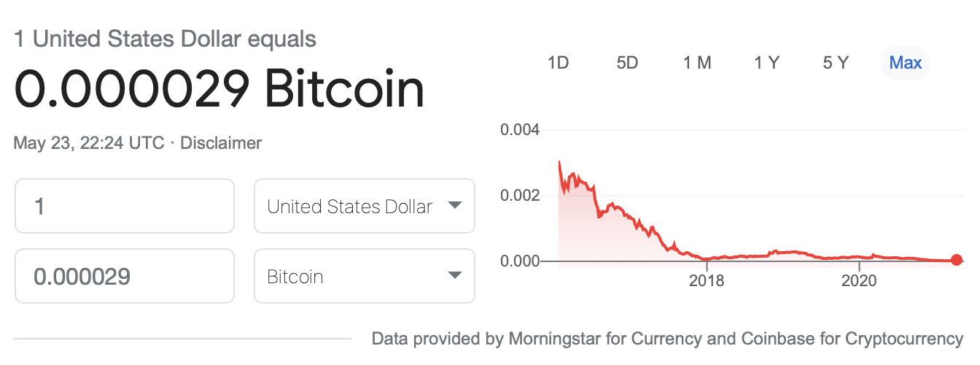This screenshot has height=365, width=980.
Task: Switch to the 5 Y range
Action: (x=836, y=63)
